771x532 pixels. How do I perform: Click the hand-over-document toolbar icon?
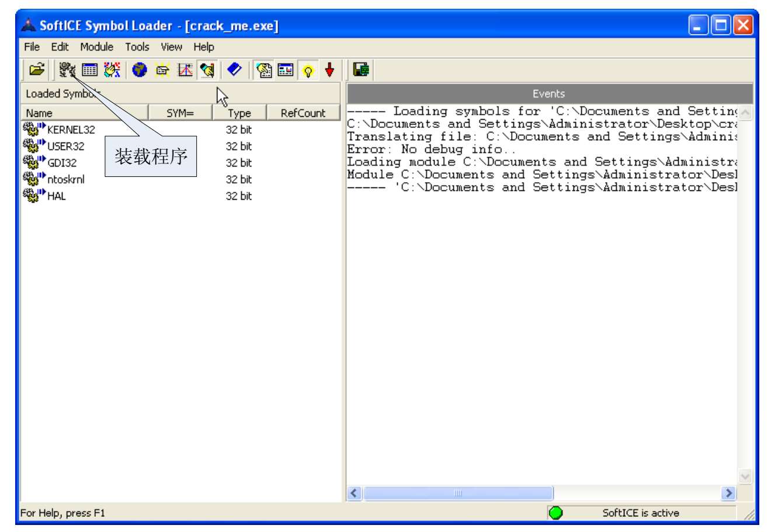(x=264, y=70)
